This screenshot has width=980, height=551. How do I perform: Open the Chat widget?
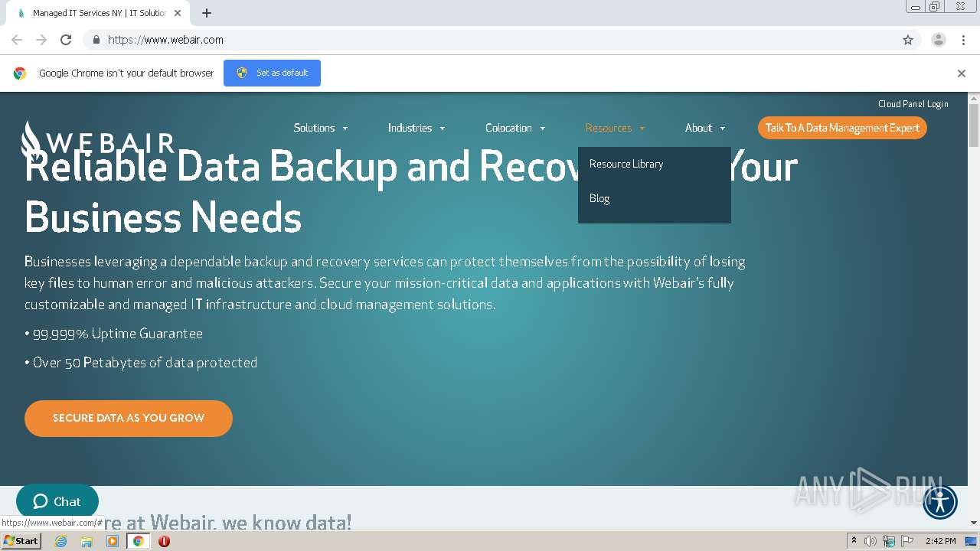[x=57, y=502]
